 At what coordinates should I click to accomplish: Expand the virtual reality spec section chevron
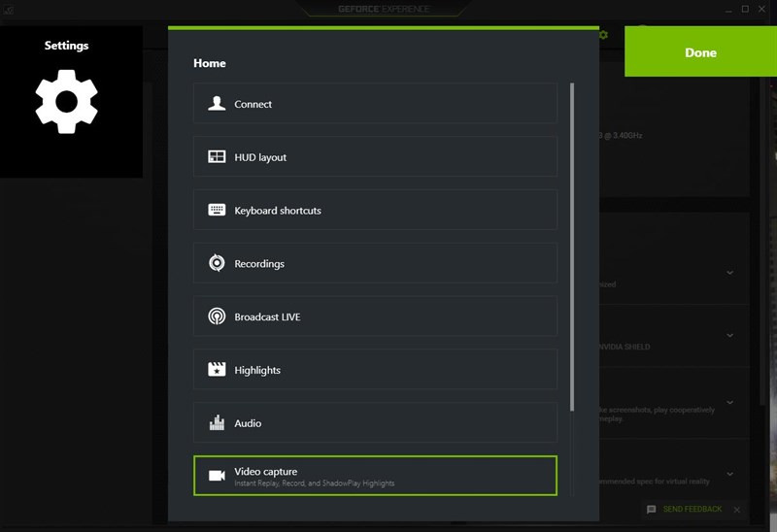730,474
